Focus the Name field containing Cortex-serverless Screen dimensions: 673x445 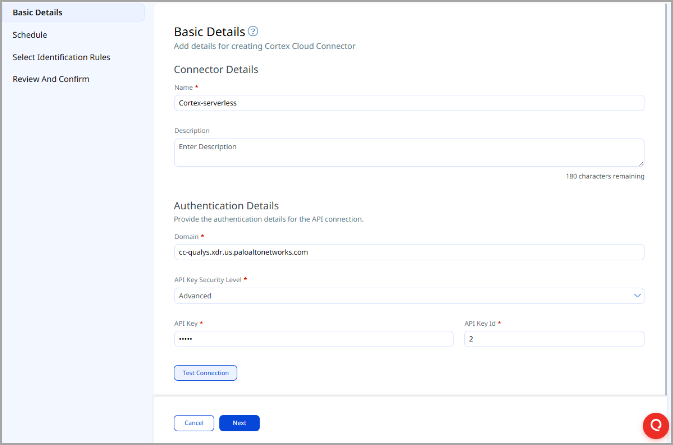409,103
